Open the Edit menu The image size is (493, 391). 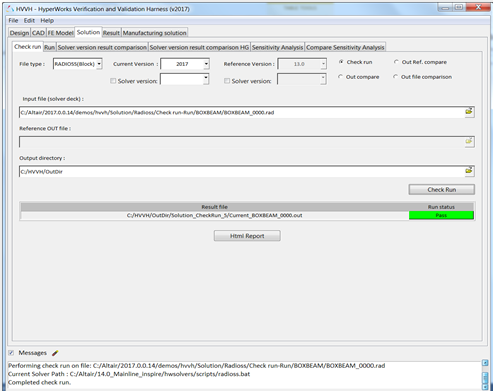click(29, 21)
